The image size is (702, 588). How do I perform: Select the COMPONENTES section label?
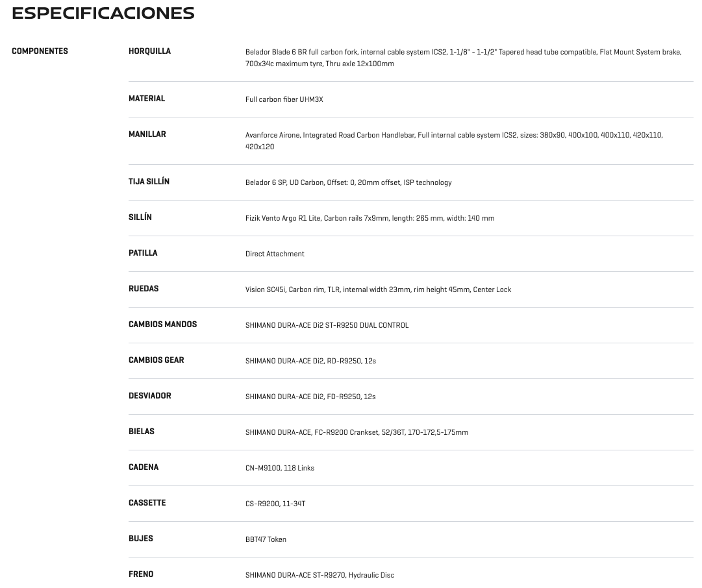pos(40,51)
